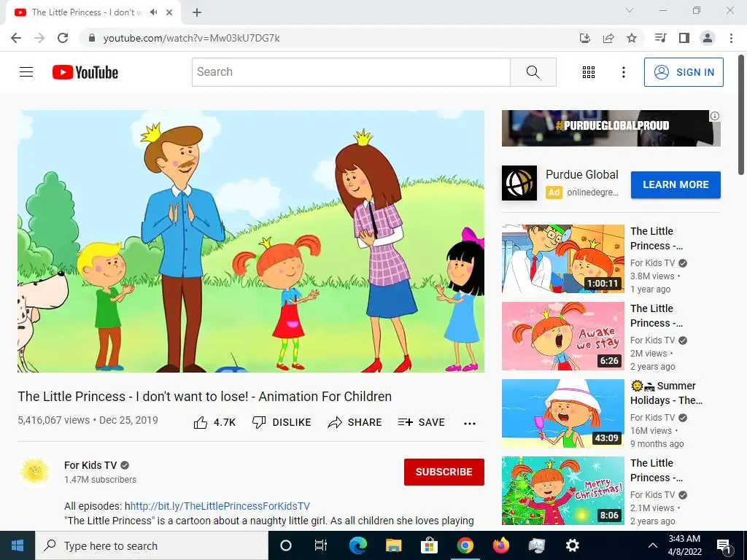The height and width of the screenshot is (560, 747).
Task: Bookmark this page with star icon
Action: click(632, 38)
